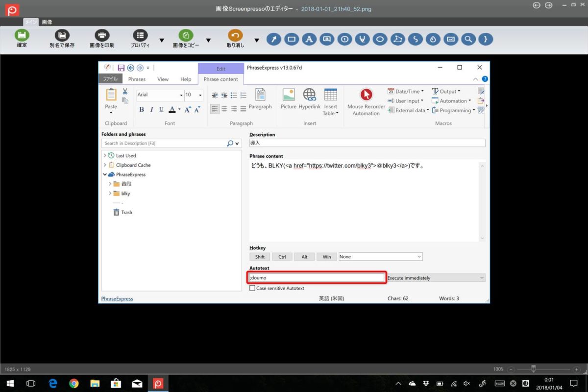Select the insert image tool icon

tap(450, 39)
